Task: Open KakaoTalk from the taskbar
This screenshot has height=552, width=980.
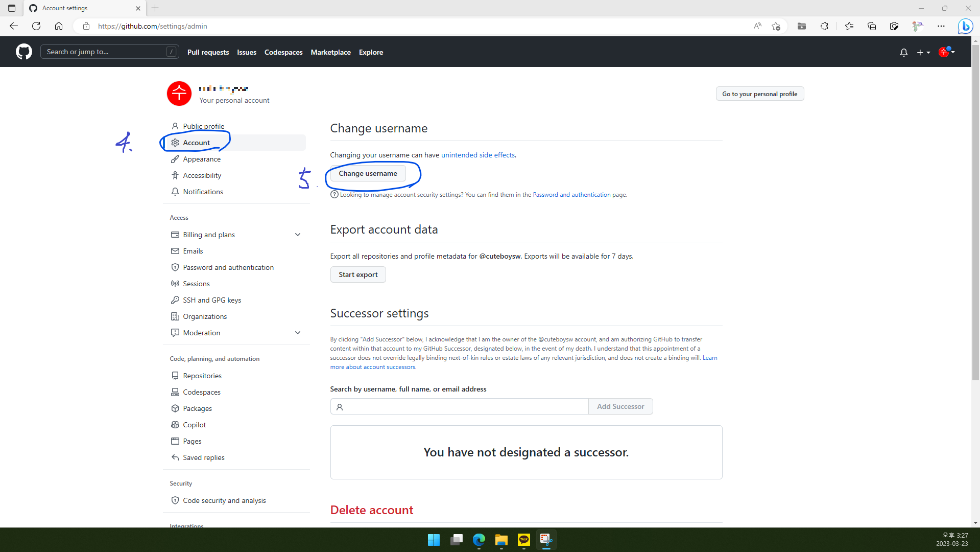Action: [524, 540]
